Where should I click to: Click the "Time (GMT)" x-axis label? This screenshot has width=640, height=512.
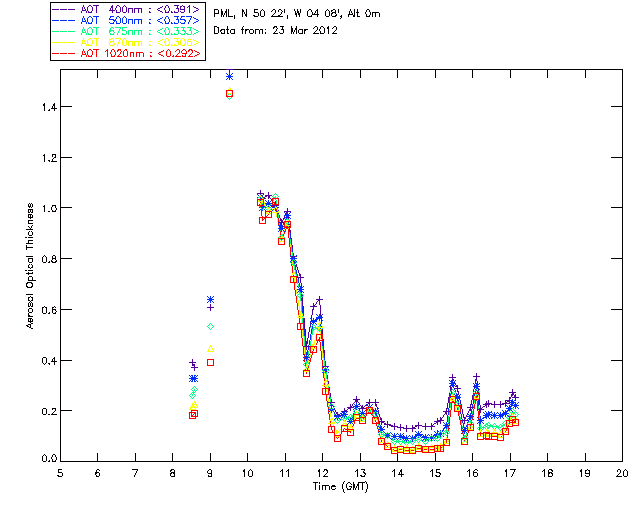(340, 487)
